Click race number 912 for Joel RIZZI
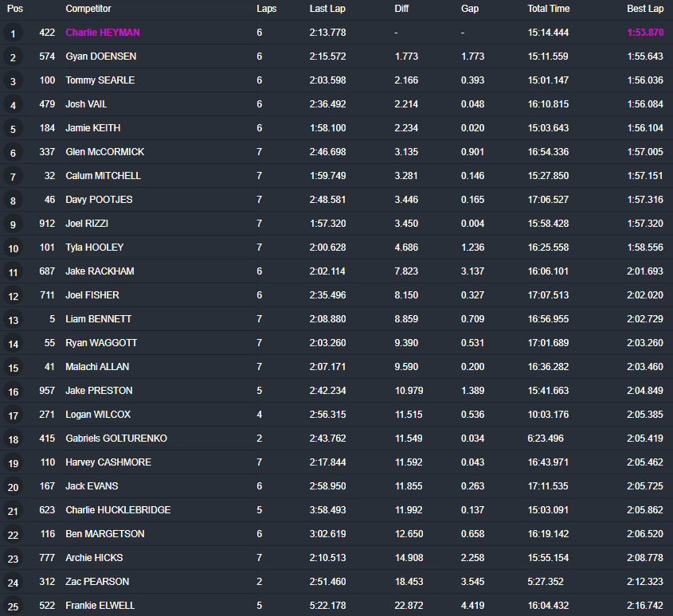 pyautogui.click(x=47, y=224)
